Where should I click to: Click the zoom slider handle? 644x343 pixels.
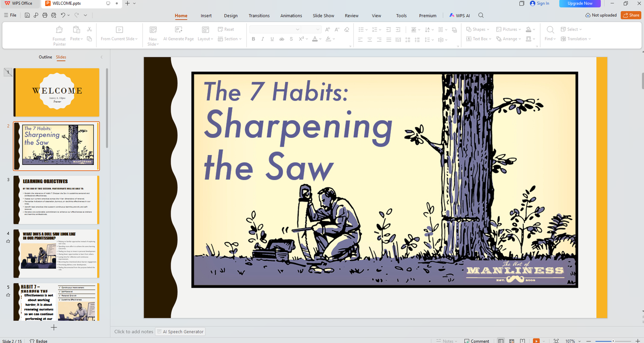tap(613, 341)
